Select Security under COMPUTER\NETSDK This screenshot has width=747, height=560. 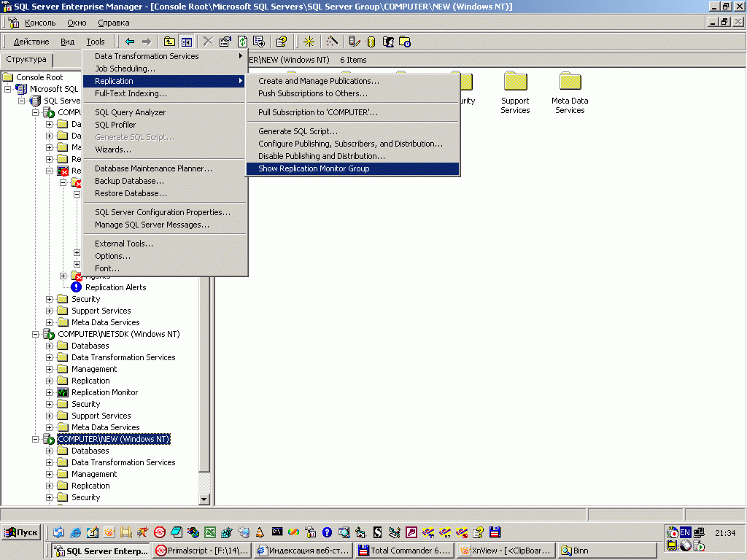(x=86, y=404)
